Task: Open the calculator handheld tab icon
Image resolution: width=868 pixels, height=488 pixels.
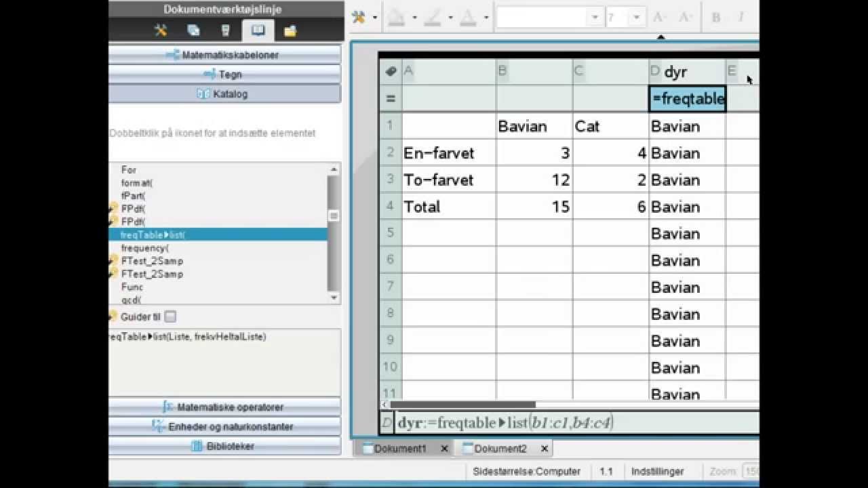Action: [x=226, y=30]
